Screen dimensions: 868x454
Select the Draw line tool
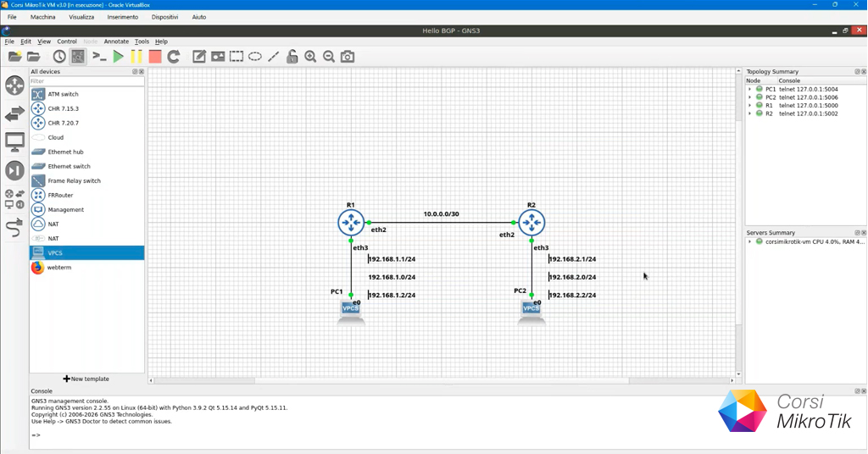point(274,57)
